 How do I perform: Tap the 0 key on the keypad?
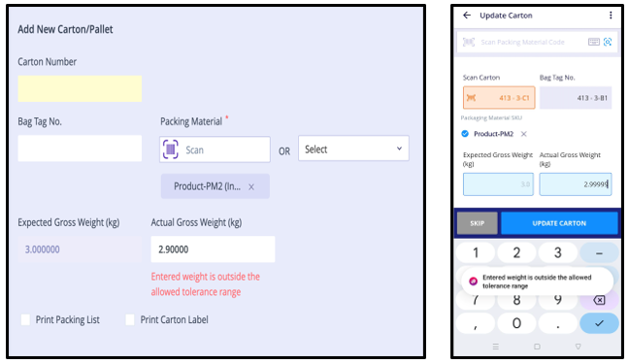pos(516,323)
